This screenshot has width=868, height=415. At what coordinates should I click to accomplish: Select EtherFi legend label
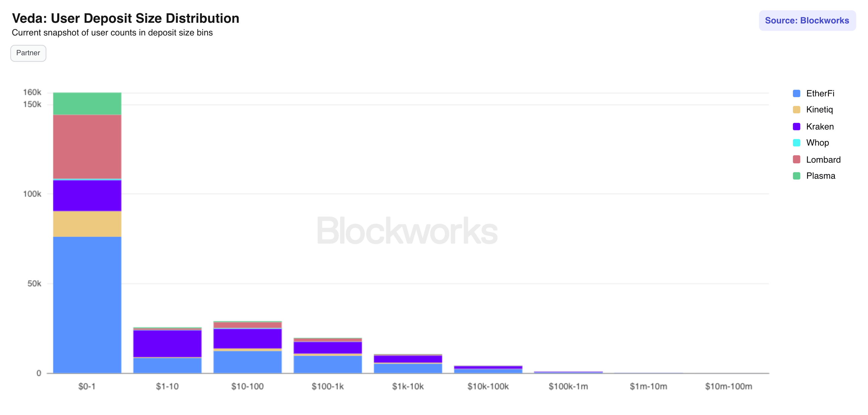point(820,93)
